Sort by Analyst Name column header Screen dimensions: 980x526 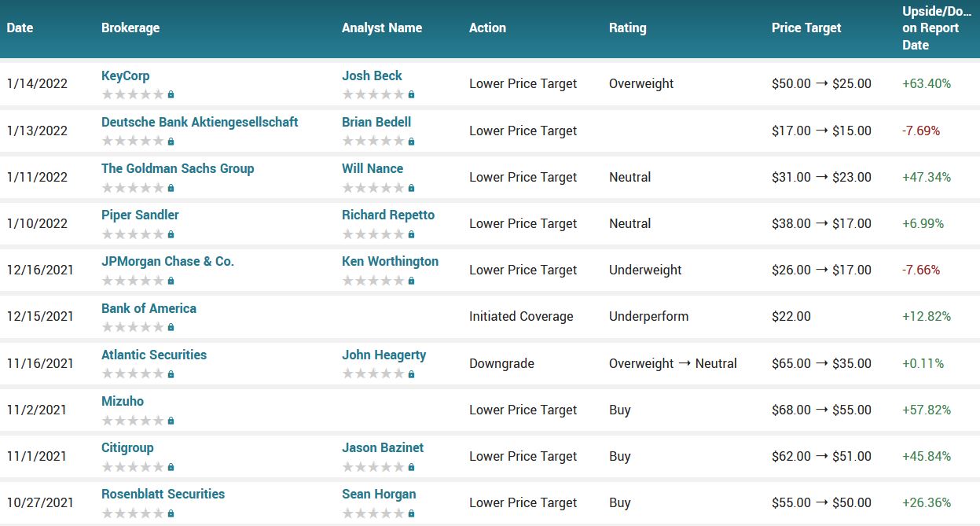pyautogui.click(x=382, y=28)
